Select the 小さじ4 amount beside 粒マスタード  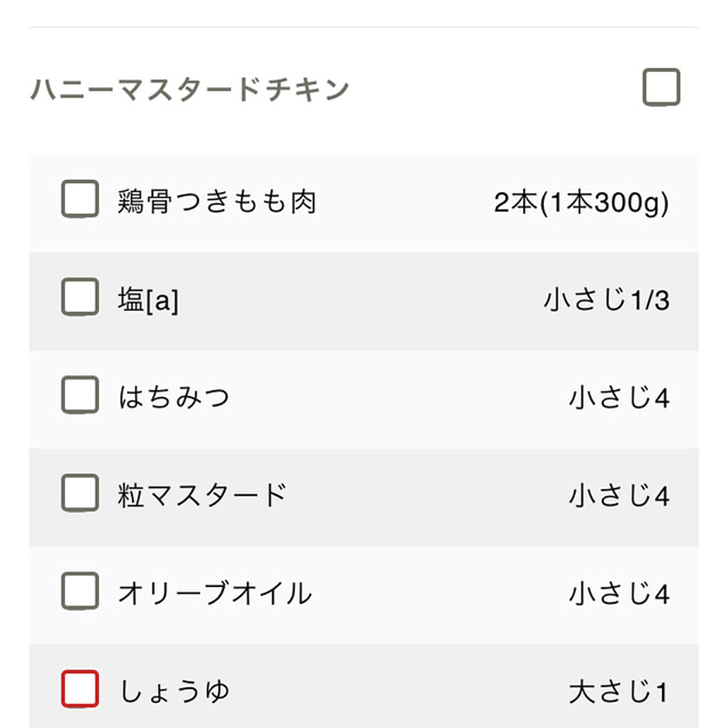click(x=619, y=495)
